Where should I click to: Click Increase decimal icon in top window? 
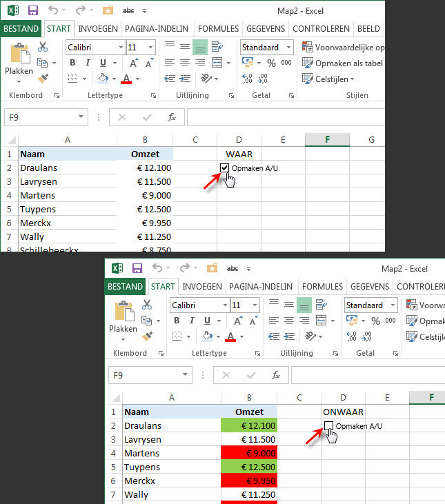(247, 79)
